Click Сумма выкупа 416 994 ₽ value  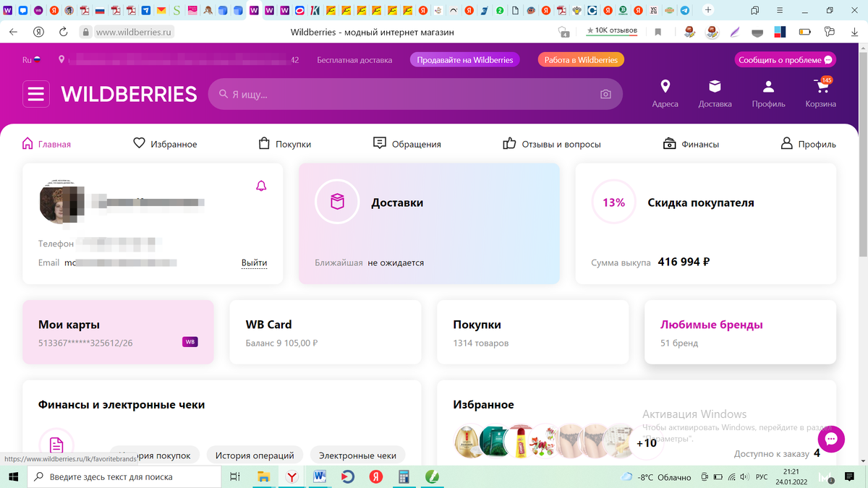[684, 262]
